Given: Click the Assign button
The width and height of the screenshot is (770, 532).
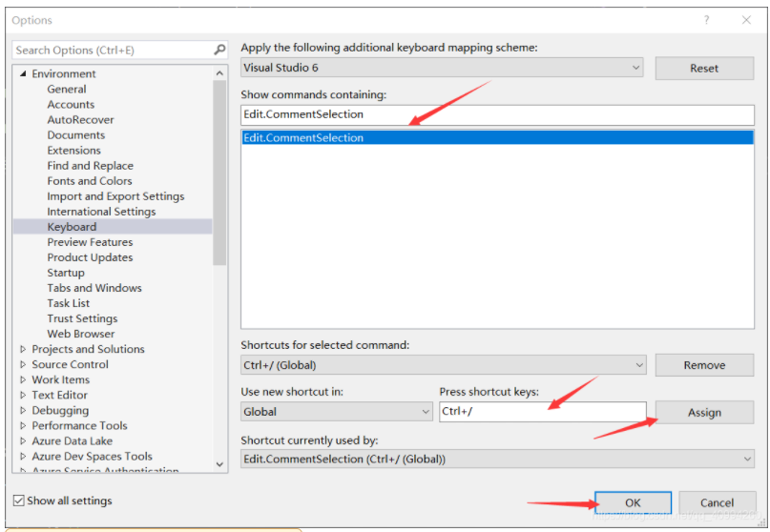Looking at the screenshot, I should (x=704, y=413).
